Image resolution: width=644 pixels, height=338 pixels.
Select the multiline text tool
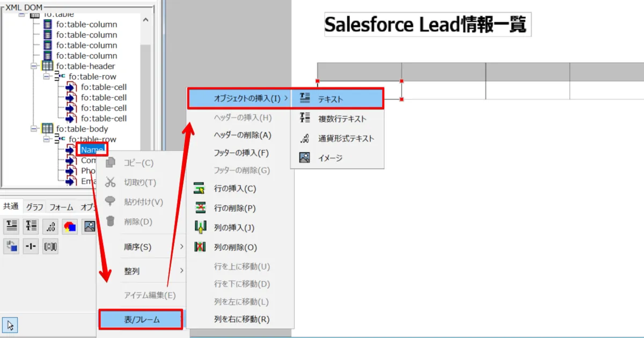(31, 226)
